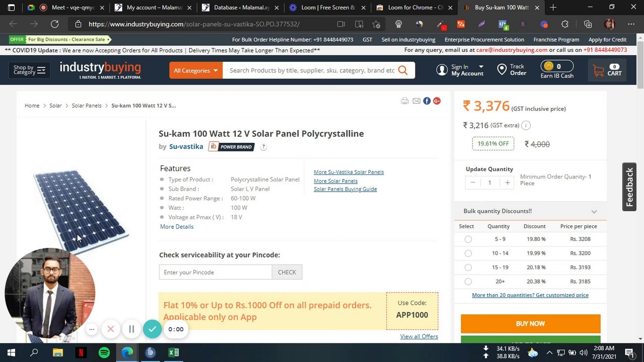Open Loom recorder more options dots
644x362 pixels.
point(92,329)
